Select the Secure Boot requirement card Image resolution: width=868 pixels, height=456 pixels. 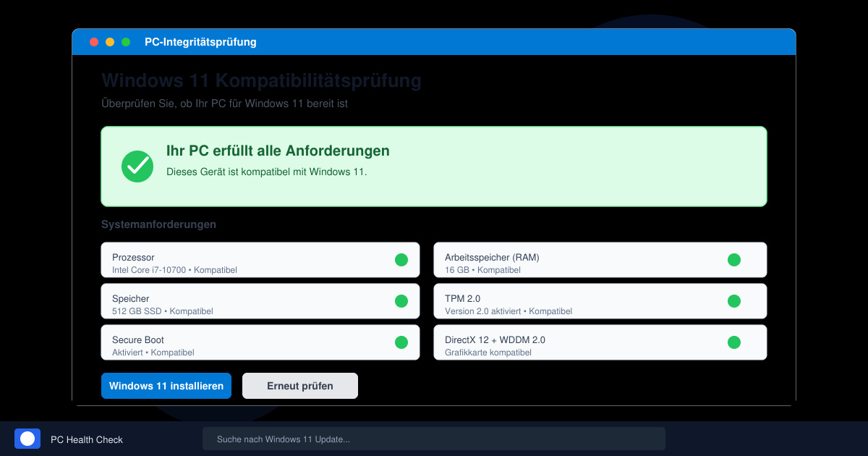(260, 342)
